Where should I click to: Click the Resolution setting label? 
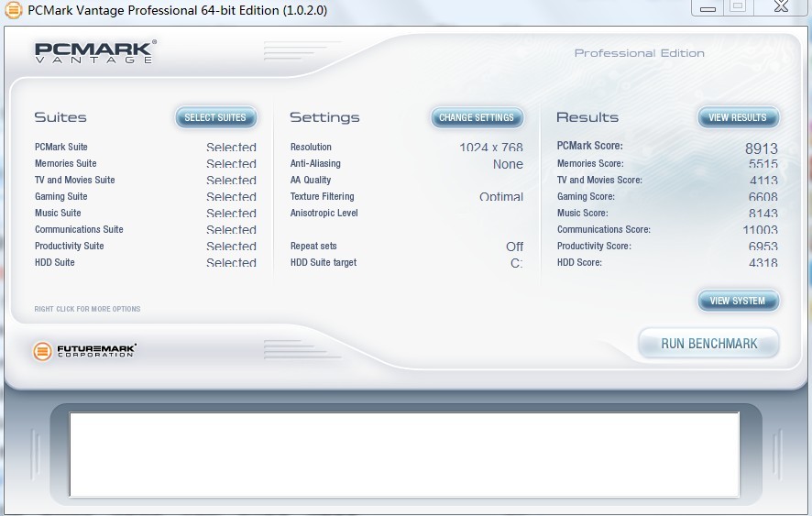311,148
